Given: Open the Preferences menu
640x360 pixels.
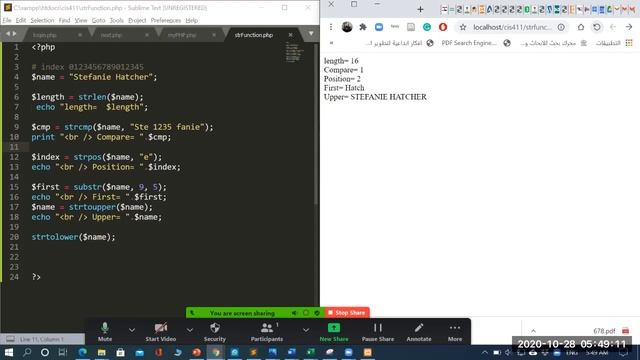Looking at the screenshot, I should coord(166,20).
